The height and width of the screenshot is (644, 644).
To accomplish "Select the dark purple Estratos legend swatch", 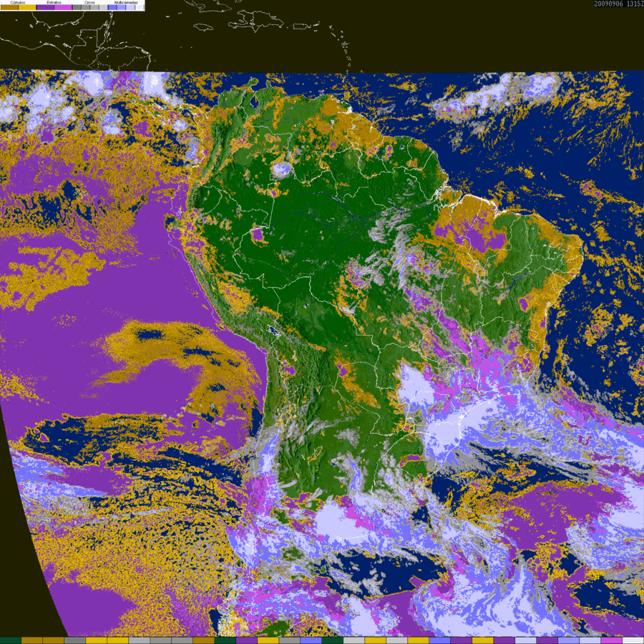I will coord(44,7).
